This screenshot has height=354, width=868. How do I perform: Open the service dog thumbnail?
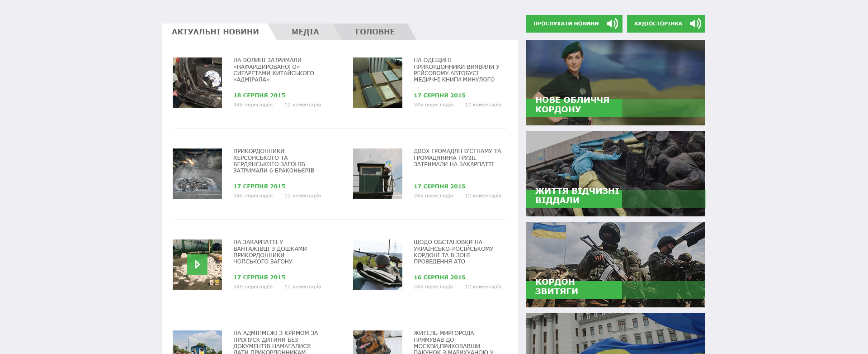click(x=377, y=342)
